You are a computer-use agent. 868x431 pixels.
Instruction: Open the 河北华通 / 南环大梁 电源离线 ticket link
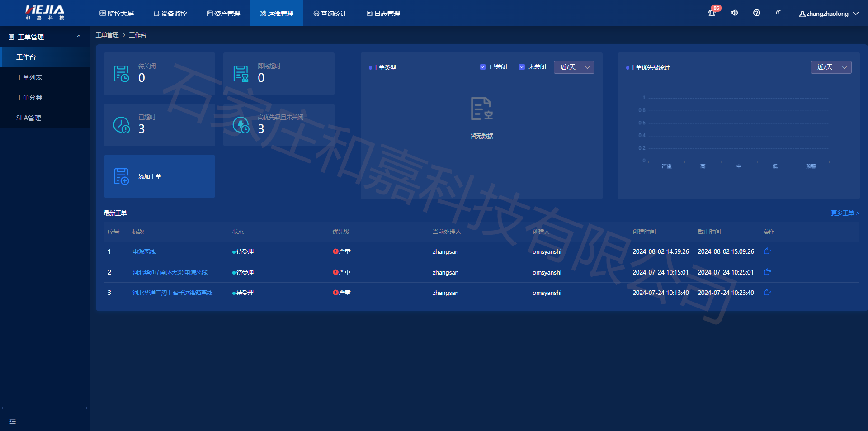click(170, 272)
